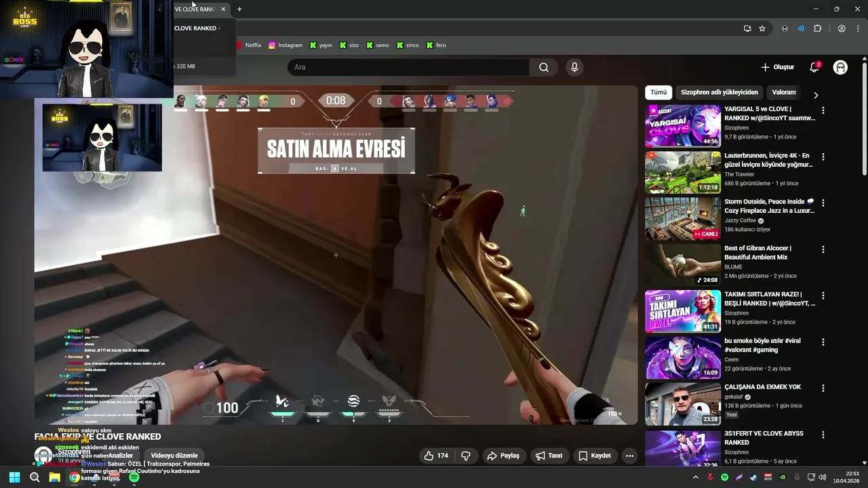Image resolution: width=868 pixels, height=488 pixels.
Task: Like the video with thumbs up
Action: 435,455
